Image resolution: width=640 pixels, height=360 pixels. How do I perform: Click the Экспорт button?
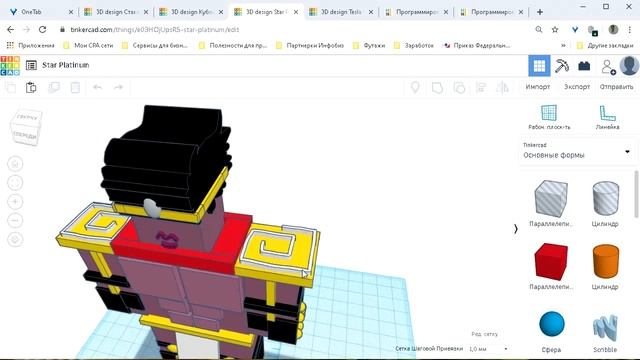coord(577,87)
